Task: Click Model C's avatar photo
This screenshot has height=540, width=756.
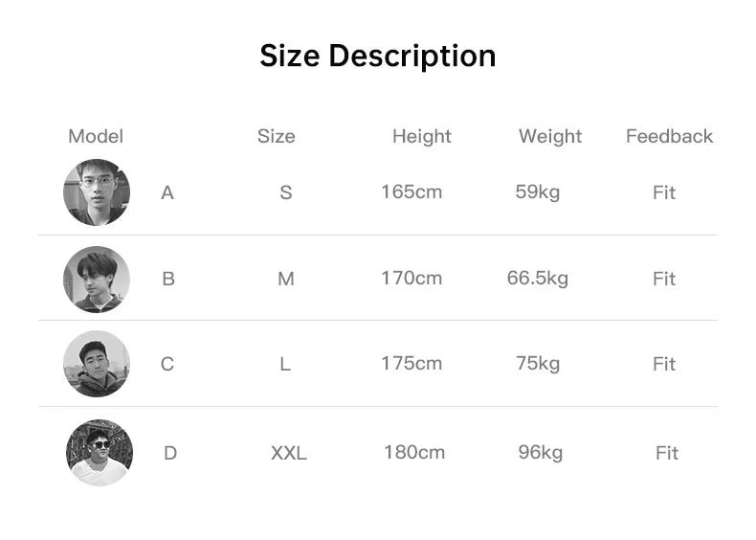Action: pos(97,364)
